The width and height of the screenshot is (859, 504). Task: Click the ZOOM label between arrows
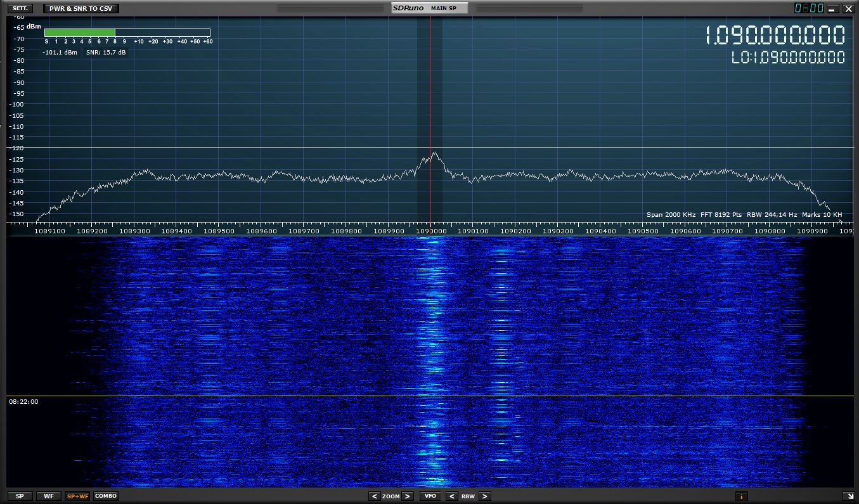[391, 496]
